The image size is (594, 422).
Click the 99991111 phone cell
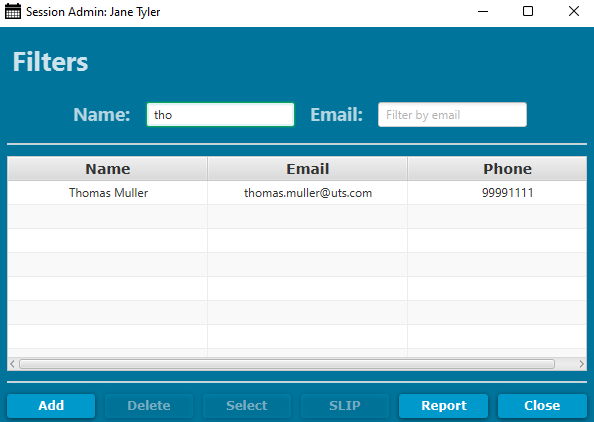click(x=497, y=193)
